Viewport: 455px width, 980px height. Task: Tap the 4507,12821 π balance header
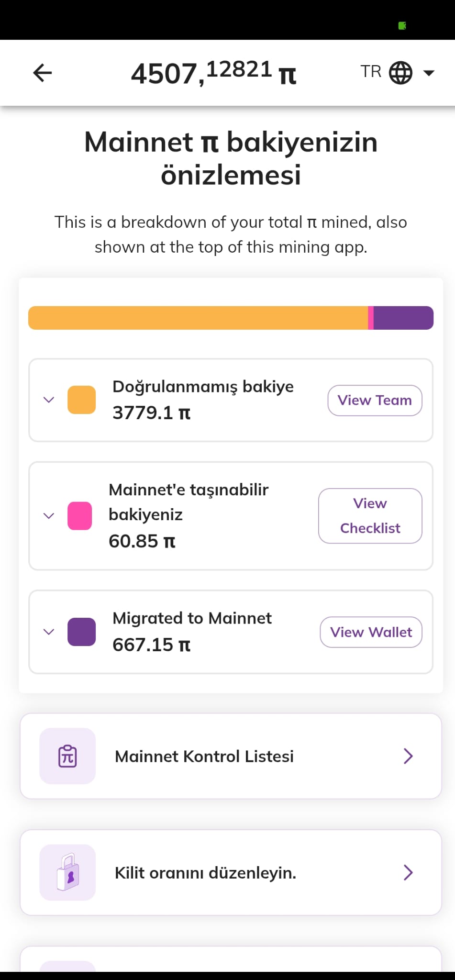214,73
